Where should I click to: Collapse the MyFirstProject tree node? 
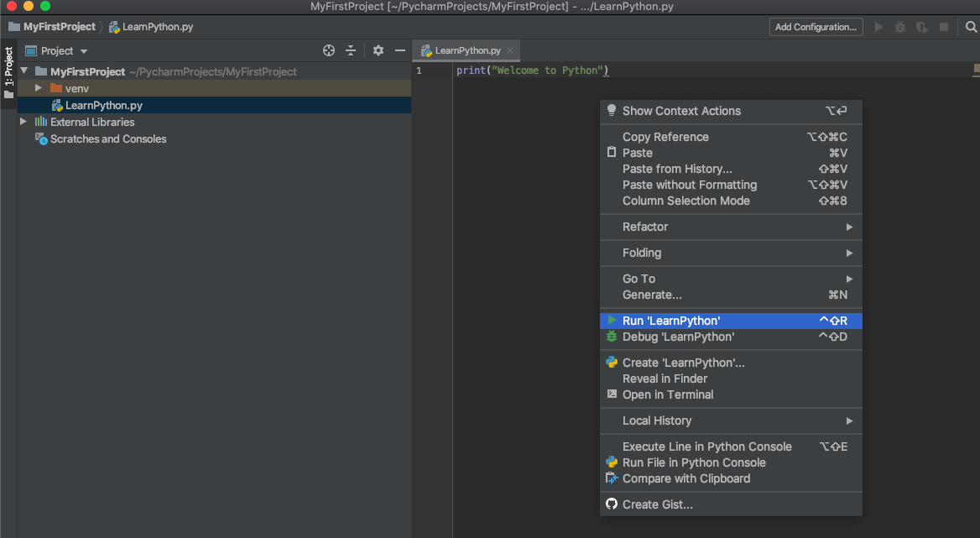23,71
